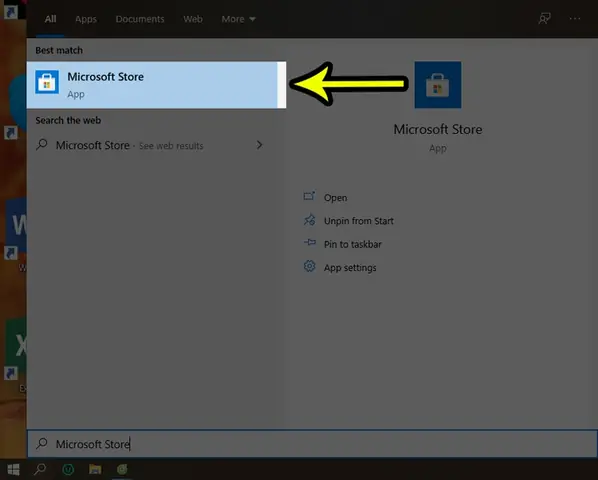Open the Microsoft Store best match result
Image resolution: width=598 pixels, height=480 pixels.
[156, 85]
